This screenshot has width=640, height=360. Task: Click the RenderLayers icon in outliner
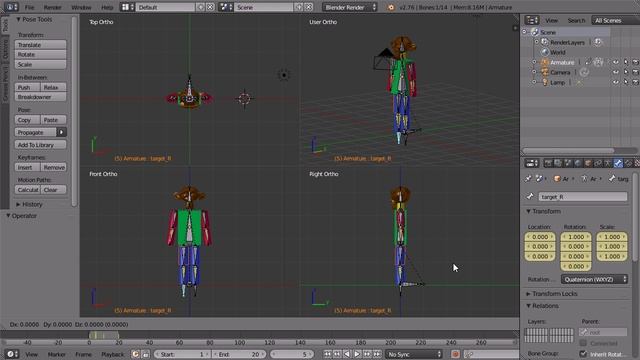click(544, 42)
